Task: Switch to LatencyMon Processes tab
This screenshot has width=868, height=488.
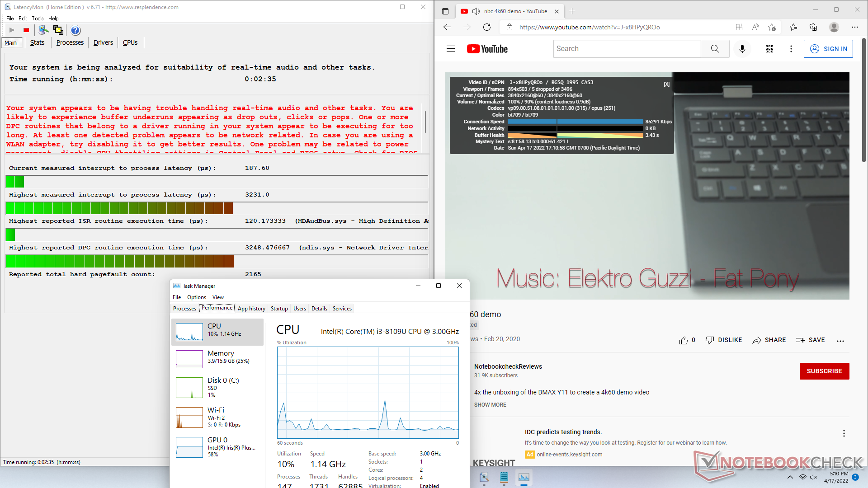Action: (70, 42)
